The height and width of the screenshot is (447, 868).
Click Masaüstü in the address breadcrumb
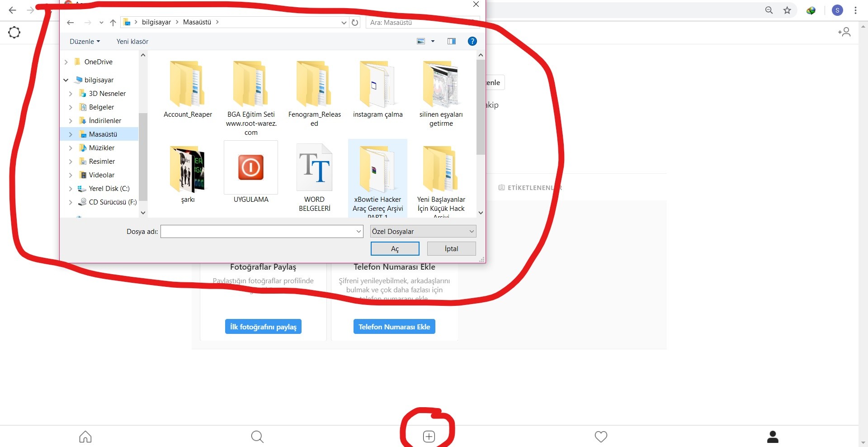tap(197, 22)
